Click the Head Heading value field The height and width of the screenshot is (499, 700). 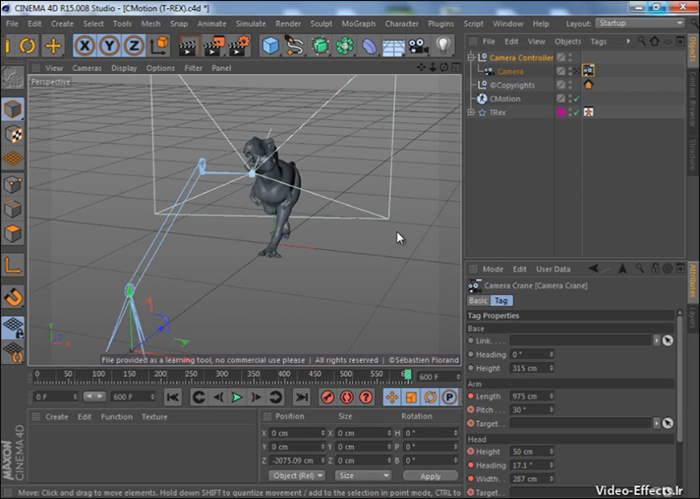531,465
